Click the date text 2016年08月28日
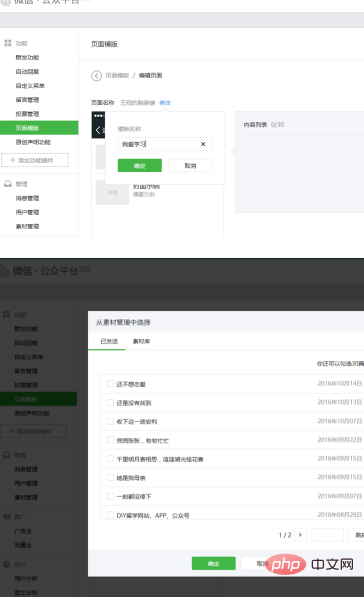Screen dimensions: 364x597 (340, 515)
